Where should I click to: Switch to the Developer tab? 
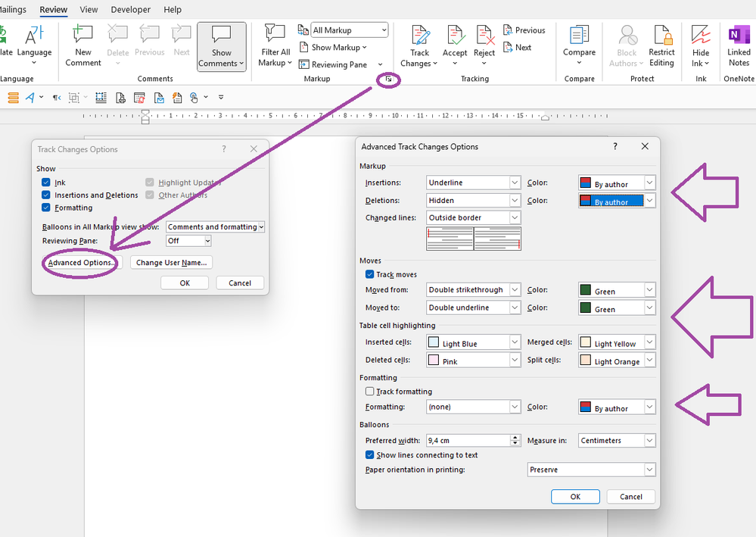130,10
